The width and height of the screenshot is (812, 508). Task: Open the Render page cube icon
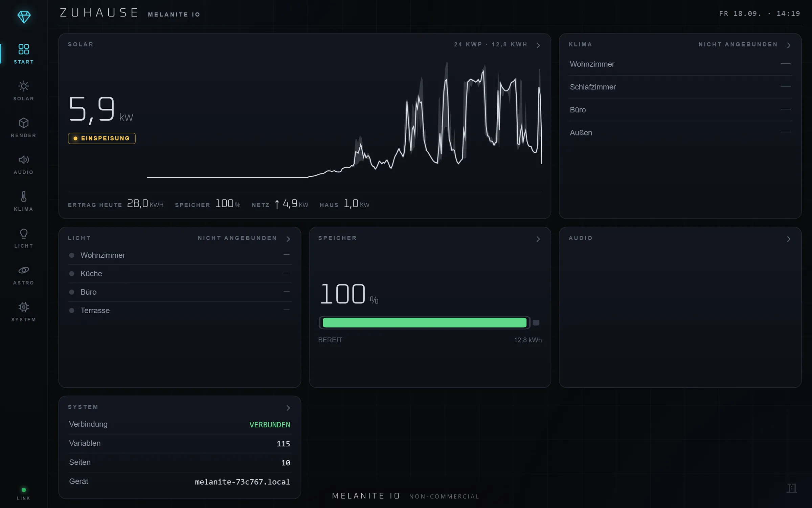[24, 128]
